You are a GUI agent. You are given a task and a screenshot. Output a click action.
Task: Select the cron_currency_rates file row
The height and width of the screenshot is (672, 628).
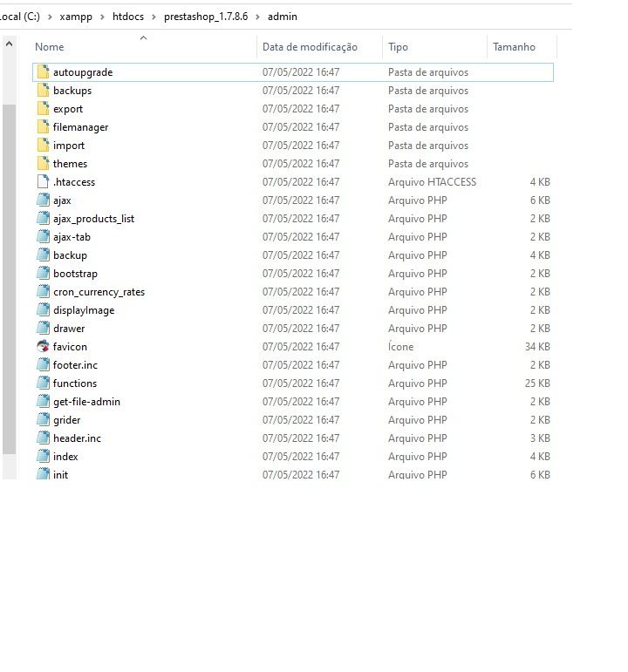[293, 292]
